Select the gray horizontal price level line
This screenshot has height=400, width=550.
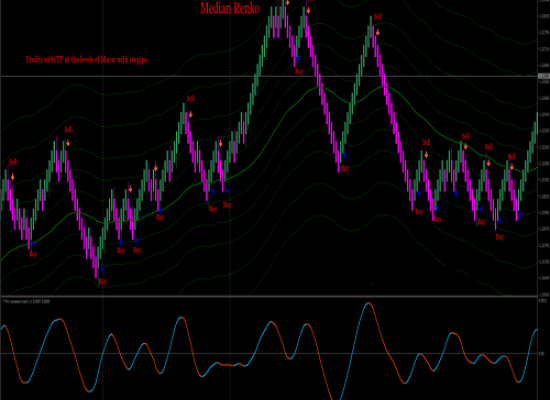pos(269,76)
